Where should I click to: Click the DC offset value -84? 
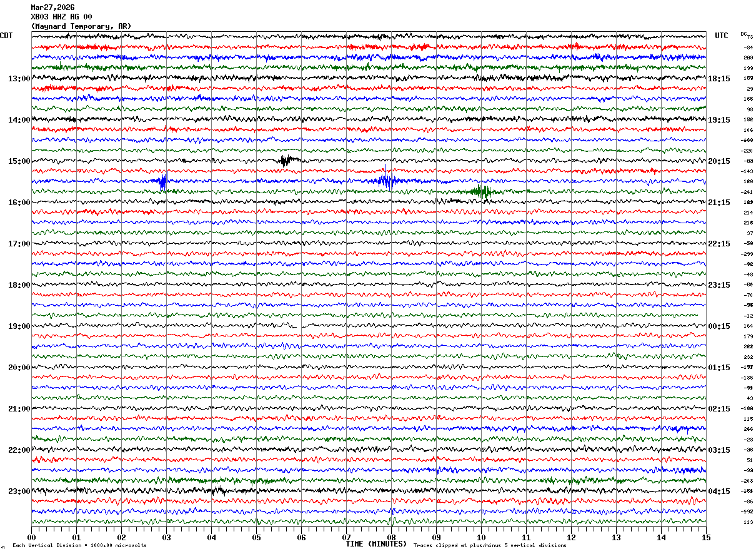coord(747,48)
